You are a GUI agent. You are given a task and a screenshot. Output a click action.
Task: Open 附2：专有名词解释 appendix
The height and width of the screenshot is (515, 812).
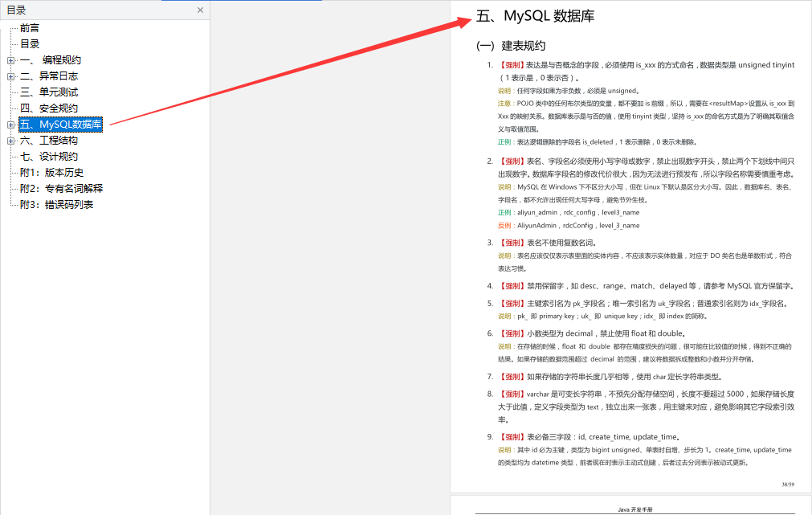pyautogui.click(x=61, y=189)
